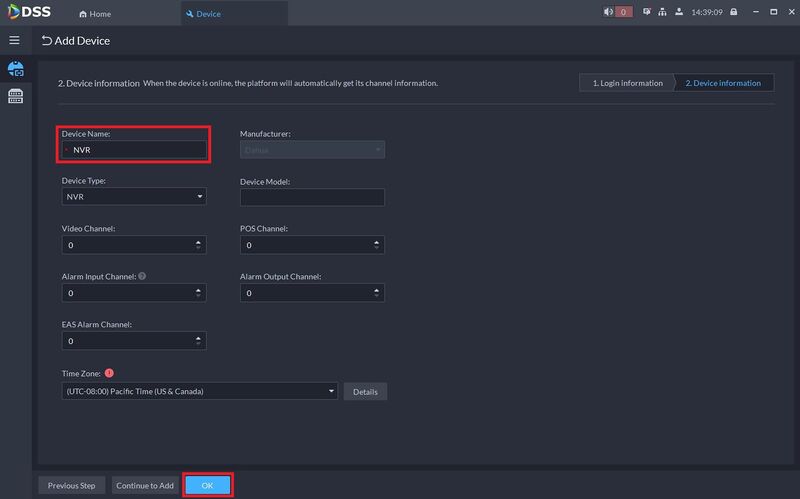Screen dimensions: 800x499
Task: Click the red warning icon beside Time Zone
Action: (x=109, y=373)
